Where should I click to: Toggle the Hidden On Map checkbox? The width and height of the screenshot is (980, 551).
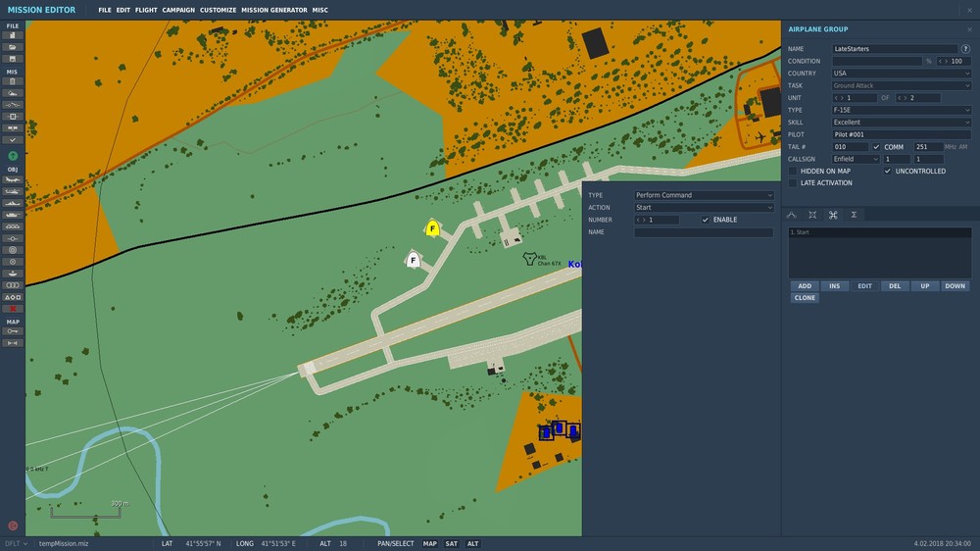[x=793, y=172]
